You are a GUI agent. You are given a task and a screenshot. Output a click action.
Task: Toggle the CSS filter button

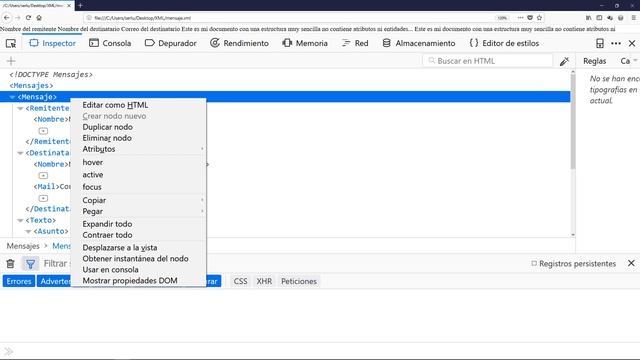click(x=240, y=281)
